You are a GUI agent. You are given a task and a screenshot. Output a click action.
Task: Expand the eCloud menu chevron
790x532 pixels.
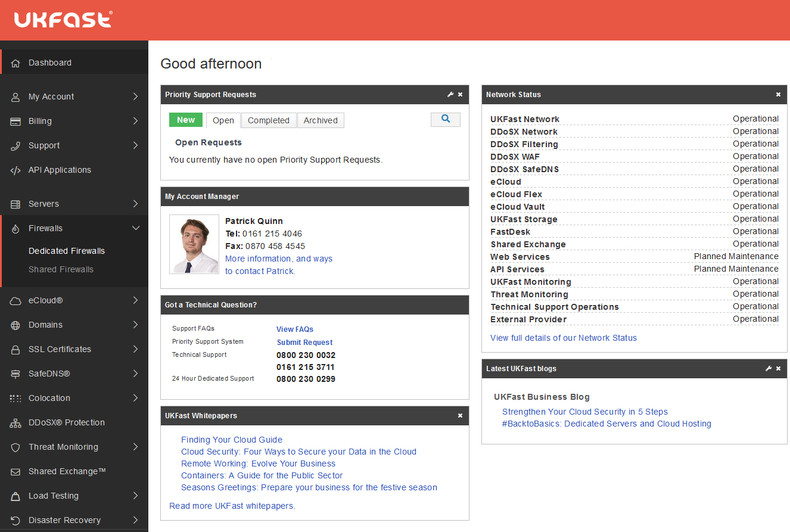tap(135, 300)
